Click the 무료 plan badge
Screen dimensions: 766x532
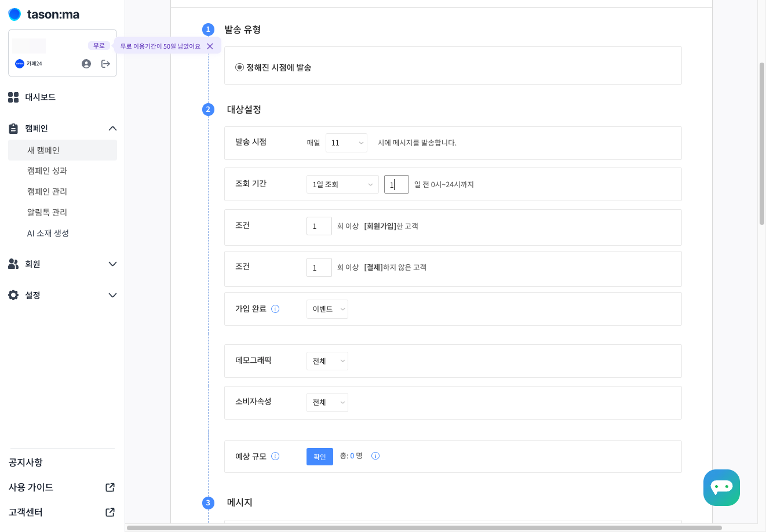coord(99,46)
